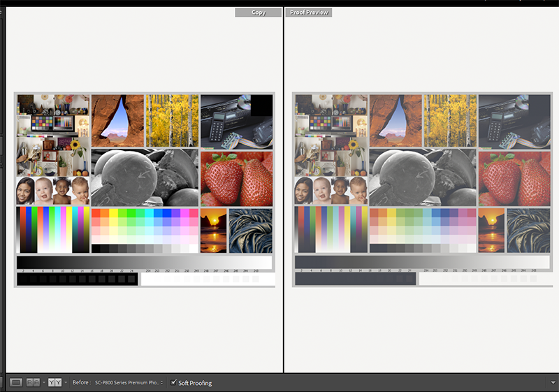Screen dimensions: 559x392
Task: Click the yellow aspen trees in Proof Preview
Action: coord(449,120)
